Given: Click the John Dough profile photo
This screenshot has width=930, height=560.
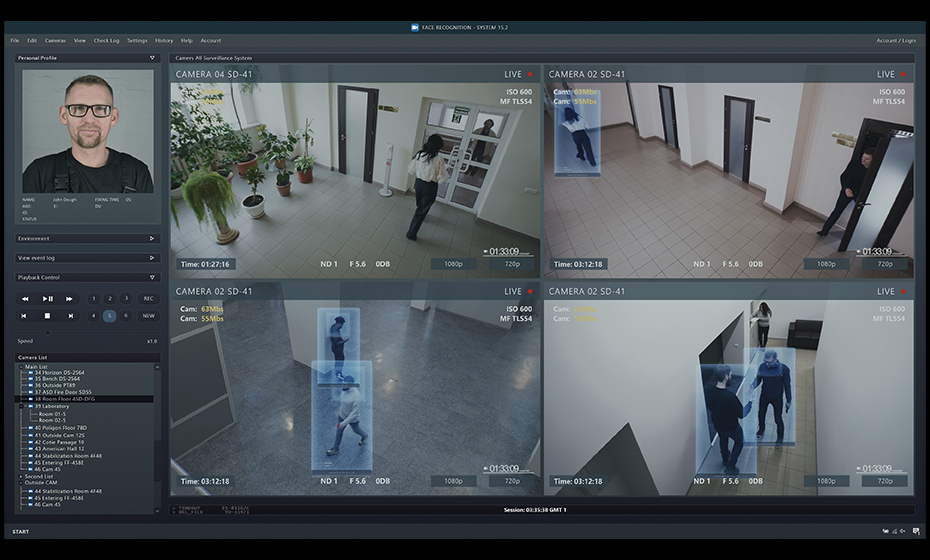Looking at the screenshot, I should [x=88, y=132].
